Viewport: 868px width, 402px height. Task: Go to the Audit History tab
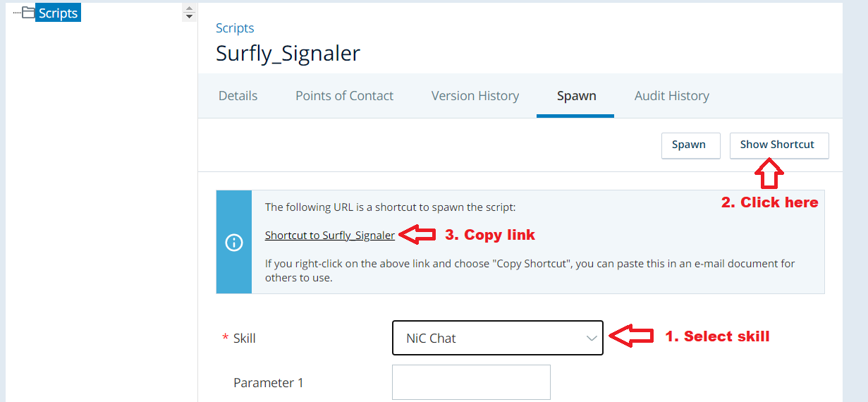coord(671,96)
